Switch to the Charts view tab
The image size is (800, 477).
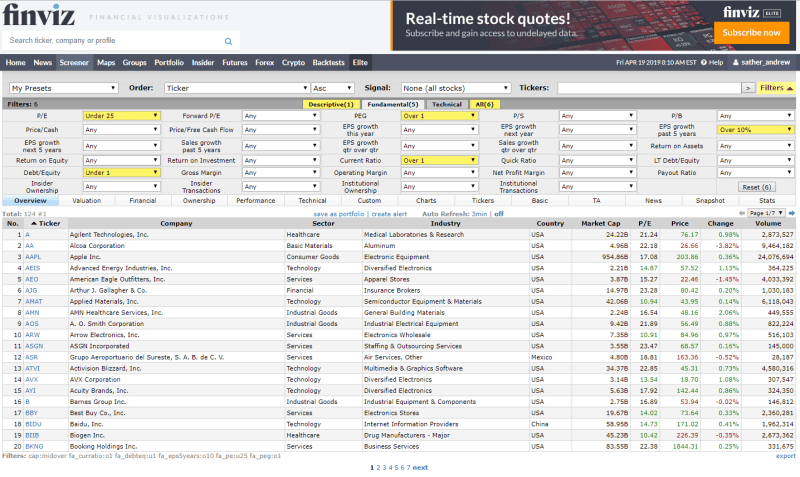[426, 200]
